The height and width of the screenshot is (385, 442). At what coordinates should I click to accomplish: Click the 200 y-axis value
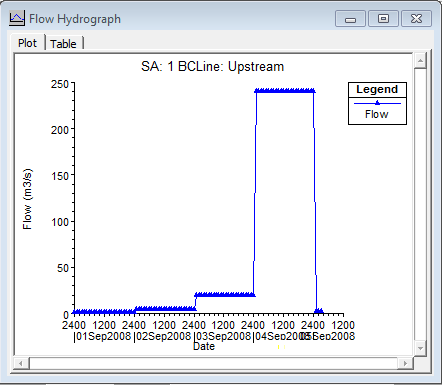[x=60, y=130]
